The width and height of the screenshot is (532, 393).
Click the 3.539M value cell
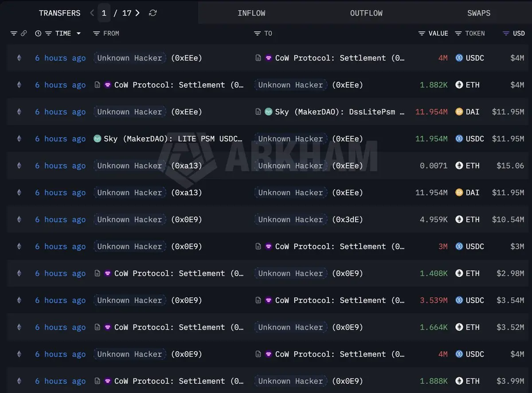[x=434, y=300]
